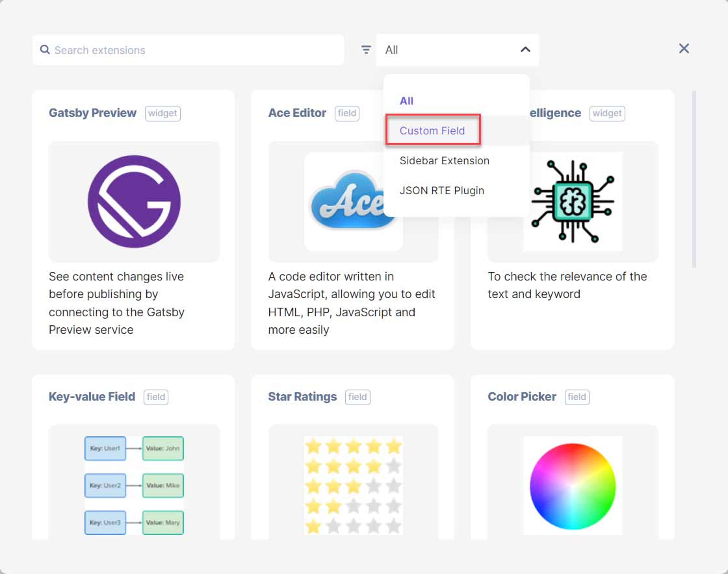Open the Ace Editor extension title
Image resolution: width=728 pixels, height=574 pixels.
tap(297, 113)
